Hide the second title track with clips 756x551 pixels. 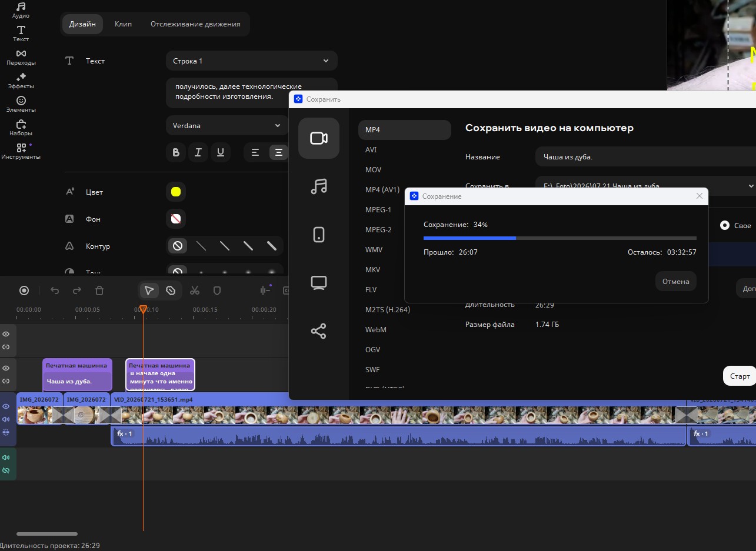[x=6, y=368]
